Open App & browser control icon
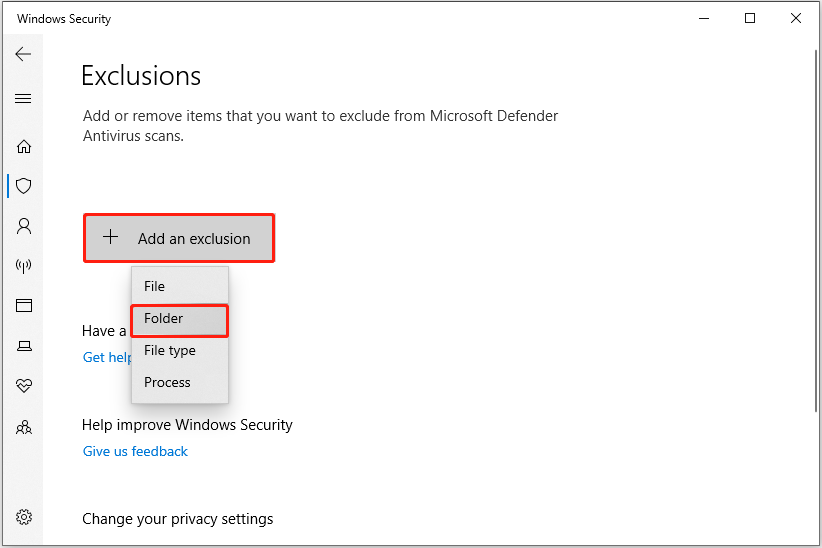 tap(24, 306)
